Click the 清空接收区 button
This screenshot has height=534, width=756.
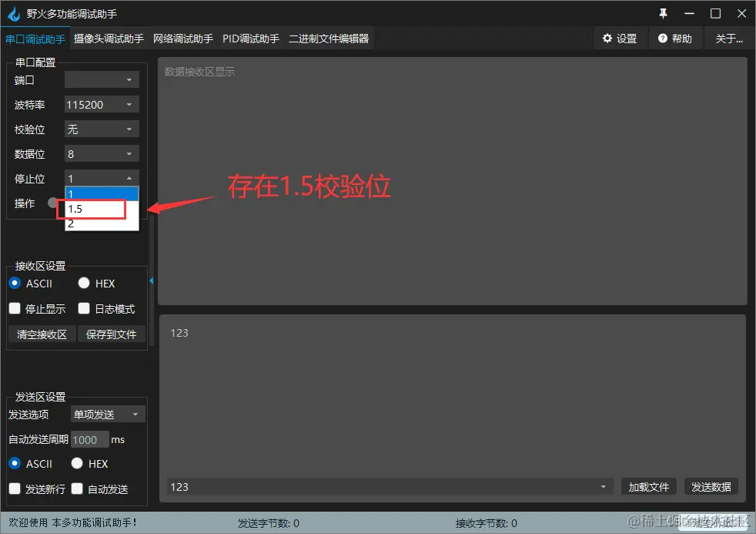click(x=42, y=334)
